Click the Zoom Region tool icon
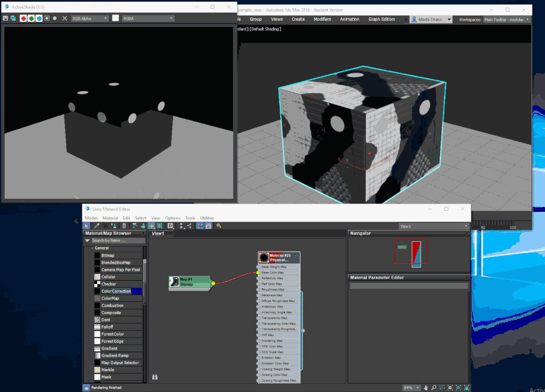 tap(441, 388)
